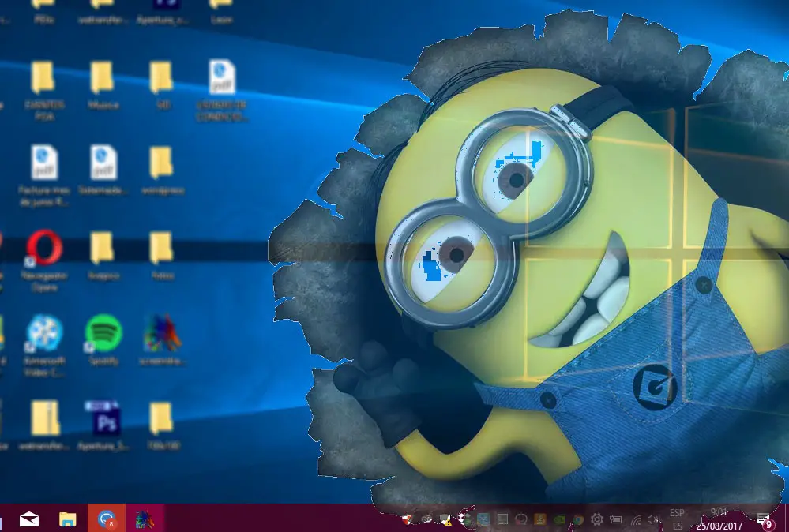Open the Factura PDF file on desktop

pos(44,162)
